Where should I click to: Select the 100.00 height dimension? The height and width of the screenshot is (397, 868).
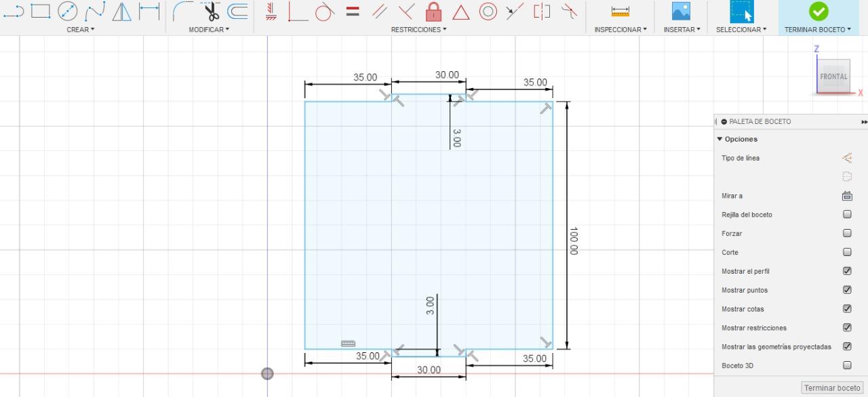click(574, 241)
